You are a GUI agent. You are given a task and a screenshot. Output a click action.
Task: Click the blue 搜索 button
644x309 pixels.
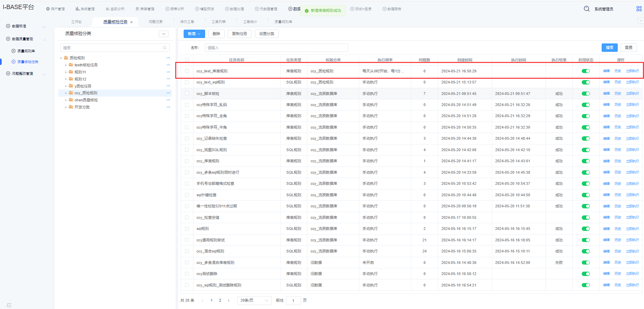tap(610, 47)
